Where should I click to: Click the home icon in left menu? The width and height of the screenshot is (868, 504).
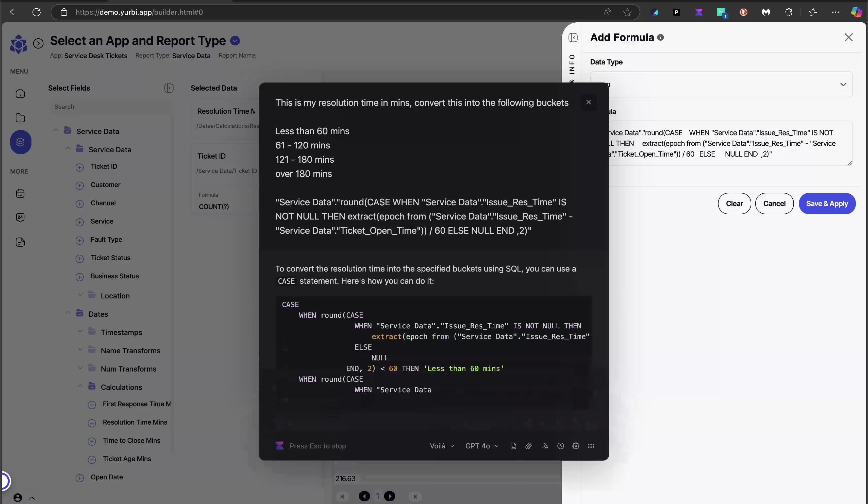20,94
